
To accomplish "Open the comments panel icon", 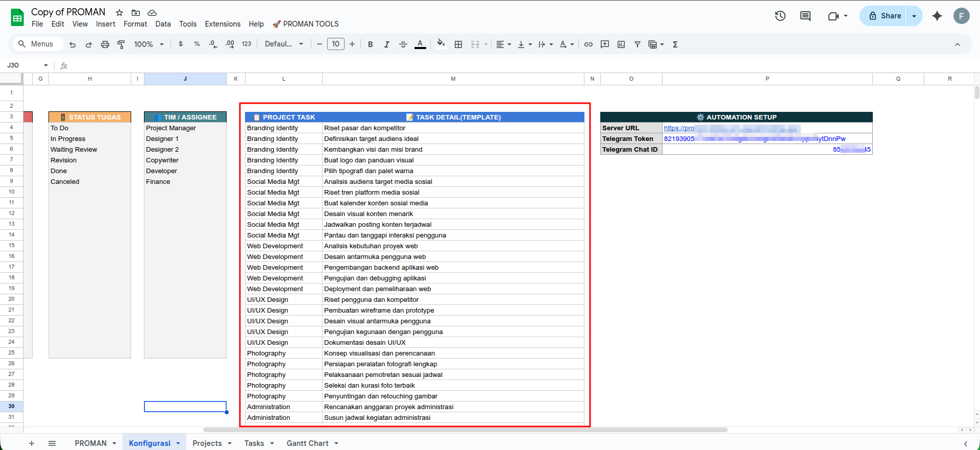I will point(805,16).
